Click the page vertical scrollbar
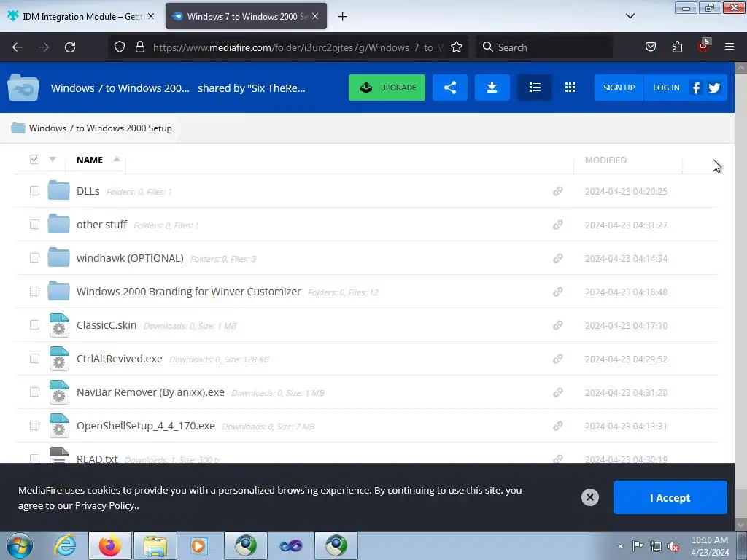This screenshot has width=747, height=560. (x=741, y=295)
